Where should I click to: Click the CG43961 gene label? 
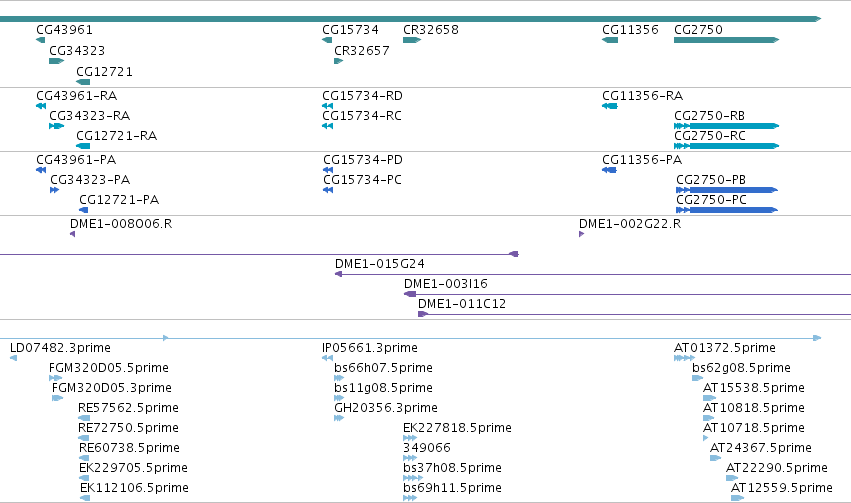(64, 30)
